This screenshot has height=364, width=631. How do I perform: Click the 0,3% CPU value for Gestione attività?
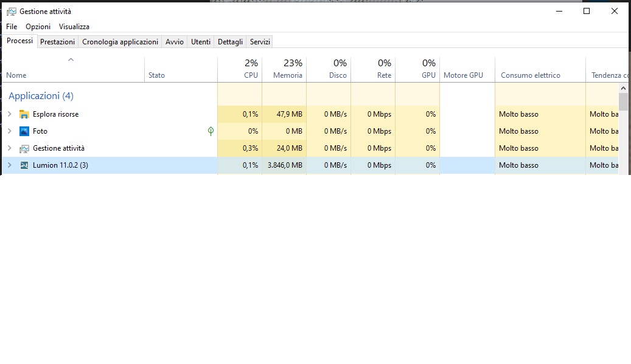(x=250, y=148)
